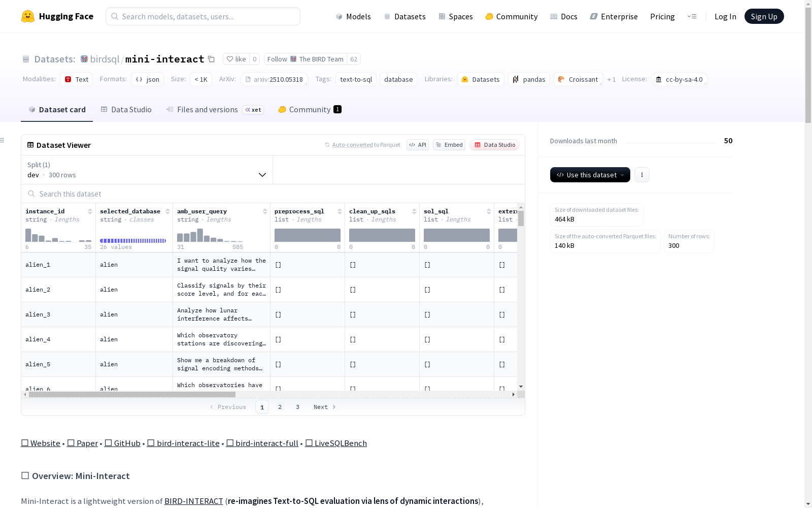Switch to the Data Studio tab
Image resolution: width=812 pixels, height=508 pixels.
(126, 110)
